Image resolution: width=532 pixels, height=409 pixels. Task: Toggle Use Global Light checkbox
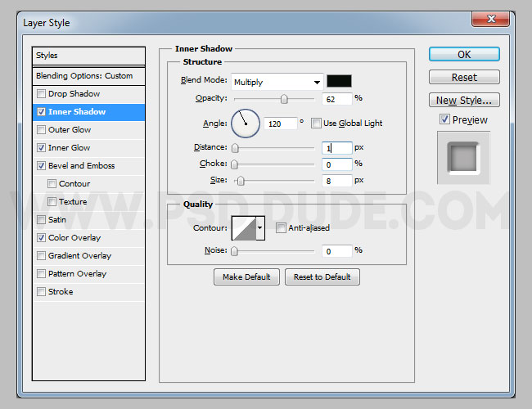pyautogui.click(x=317, y=124)
